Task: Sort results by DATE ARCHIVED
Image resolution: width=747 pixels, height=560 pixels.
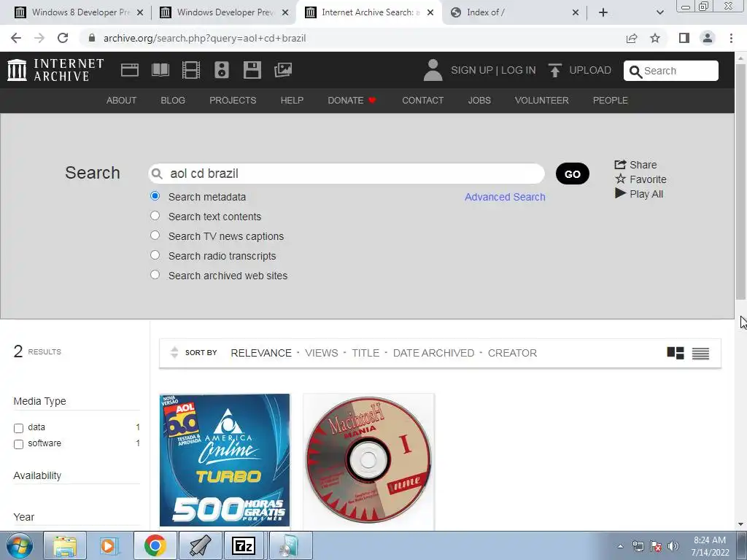Action: (433, 353)
